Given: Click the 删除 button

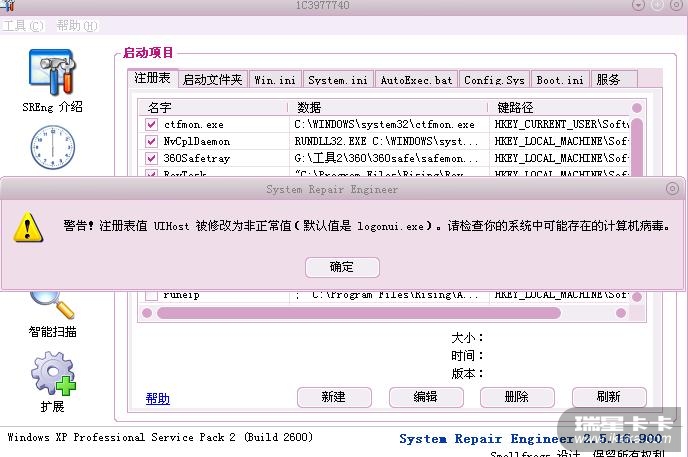Looking at the screenshot, I should click(517, 397).
